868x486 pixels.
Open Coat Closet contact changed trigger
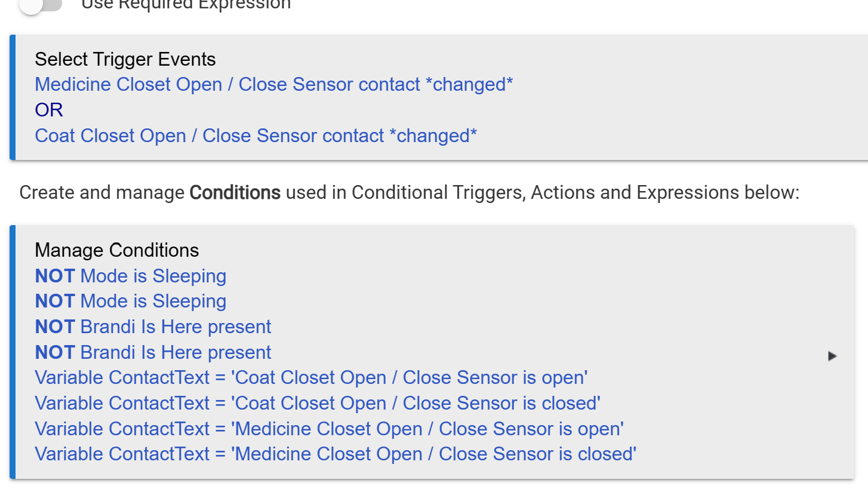click(256, 136)
